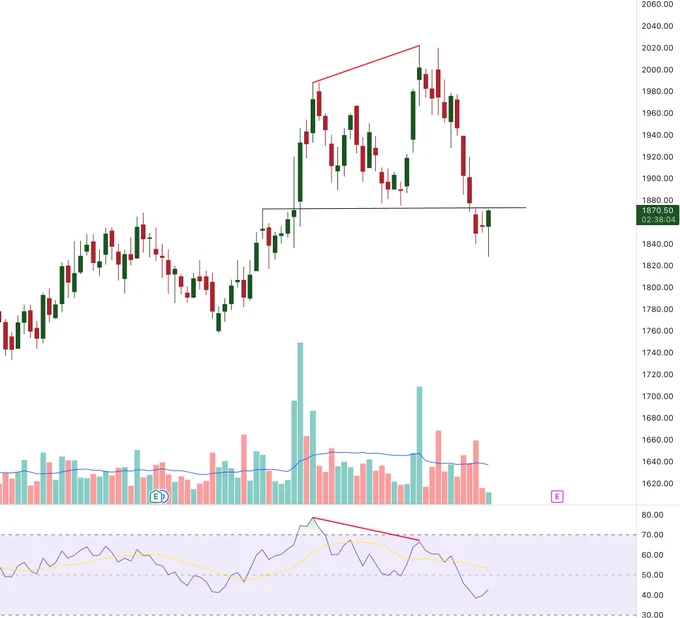
Task: Click the 2040.00 price axis label
Action: pos(657,26)
